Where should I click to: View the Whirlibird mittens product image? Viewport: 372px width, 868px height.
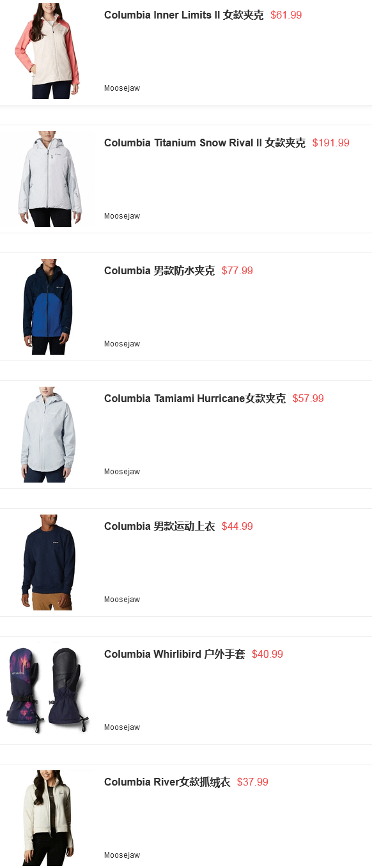[48, 690]
